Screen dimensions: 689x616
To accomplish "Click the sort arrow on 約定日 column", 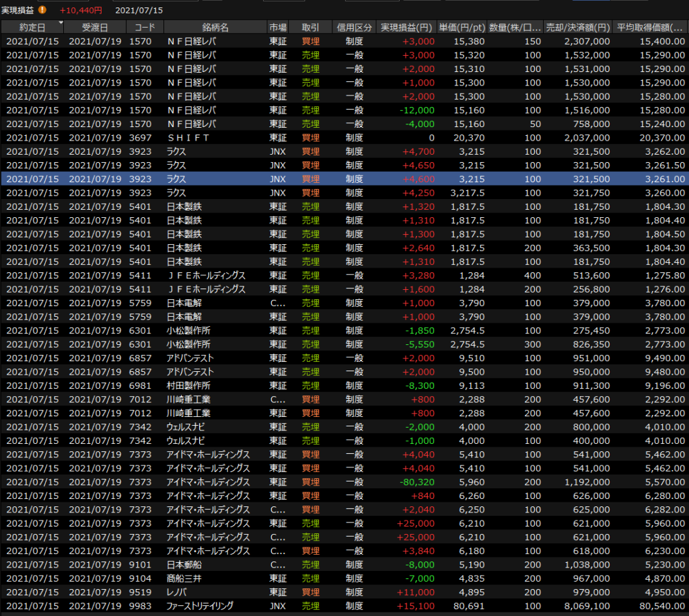I will coord(61,24).
